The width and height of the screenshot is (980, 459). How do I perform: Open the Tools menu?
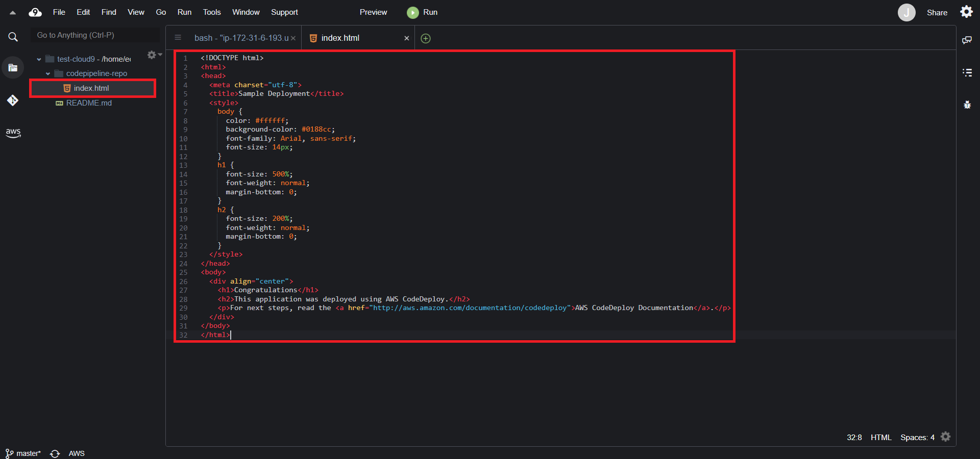point(212,12)
